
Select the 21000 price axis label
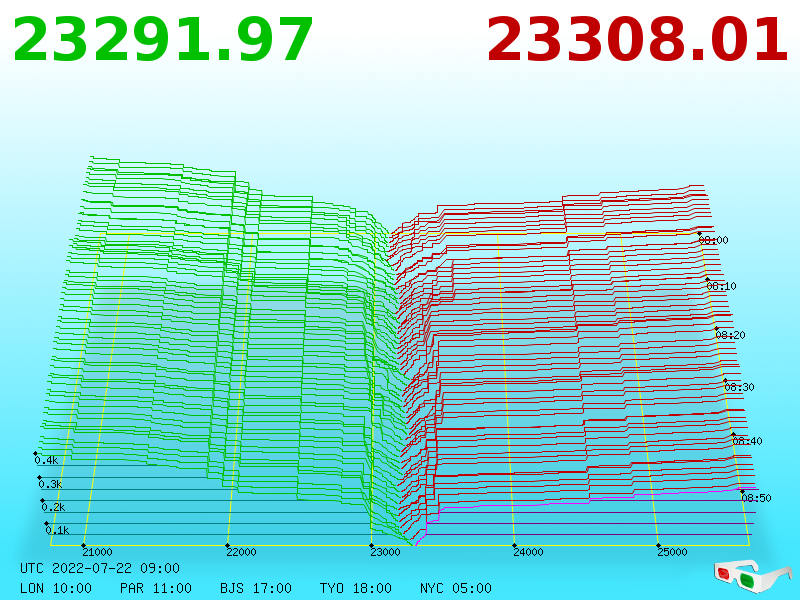point(97,552)
